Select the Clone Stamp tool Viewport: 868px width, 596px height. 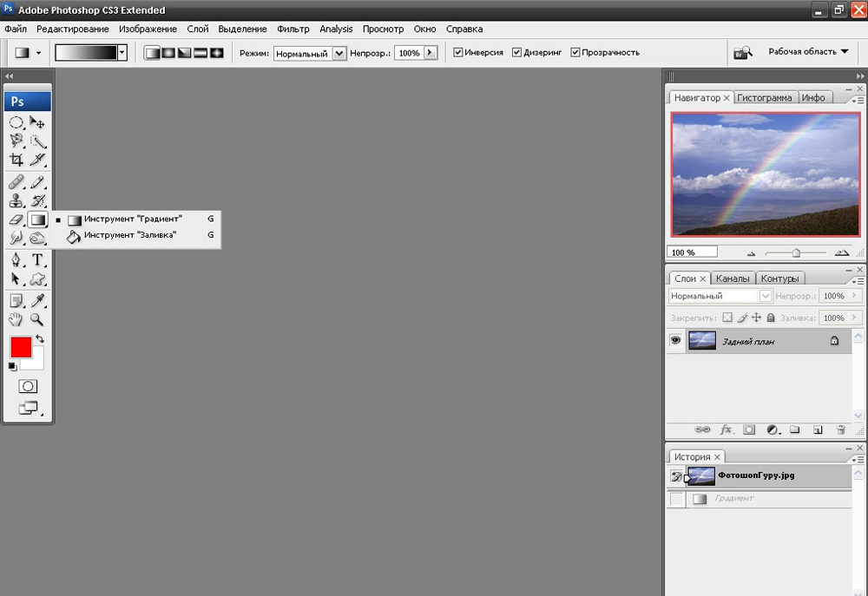(16, 201)
